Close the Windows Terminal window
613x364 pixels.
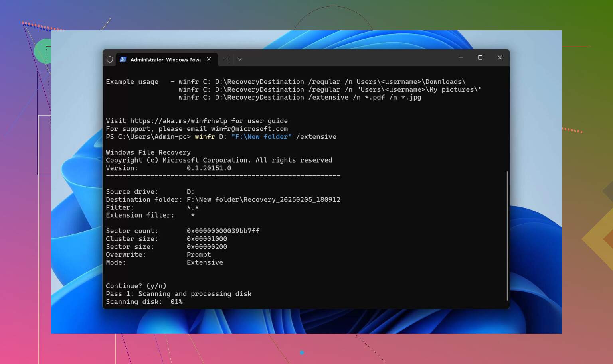[500, 58]
